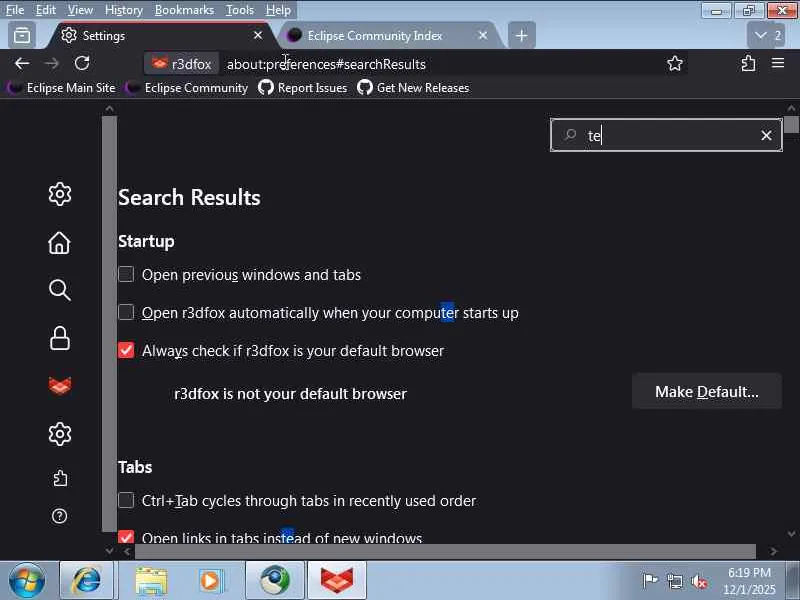Click the r3dfox taskbar icon

[337, 581]
